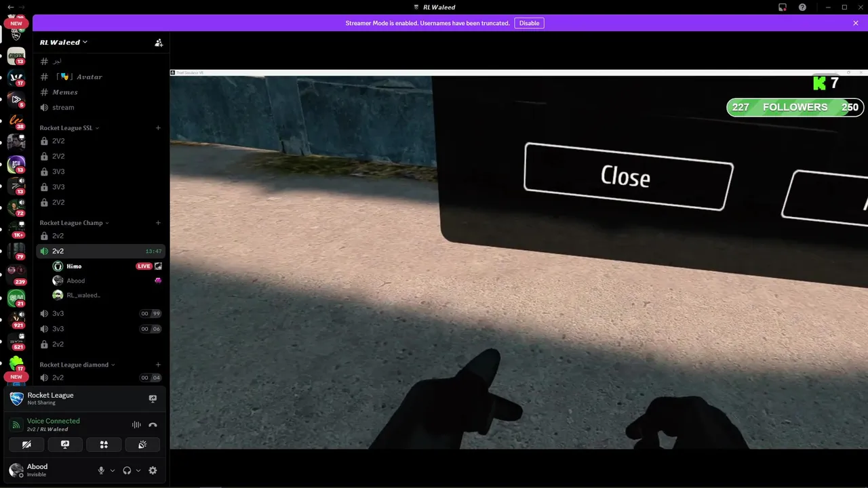Create channel in Rocket League diamond category
The image size is (868, 488).
[x=159, y=365]
